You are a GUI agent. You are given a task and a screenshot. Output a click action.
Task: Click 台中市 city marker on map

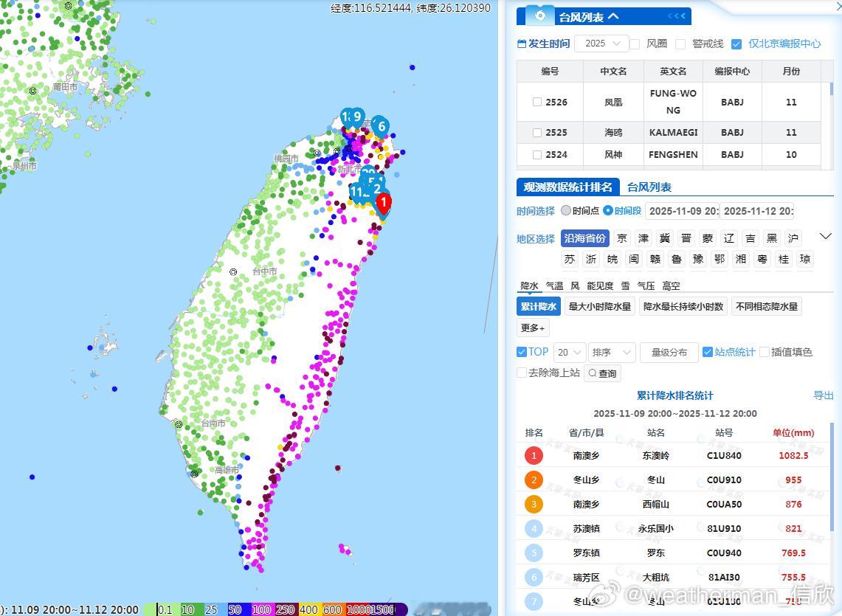[233, 271]
